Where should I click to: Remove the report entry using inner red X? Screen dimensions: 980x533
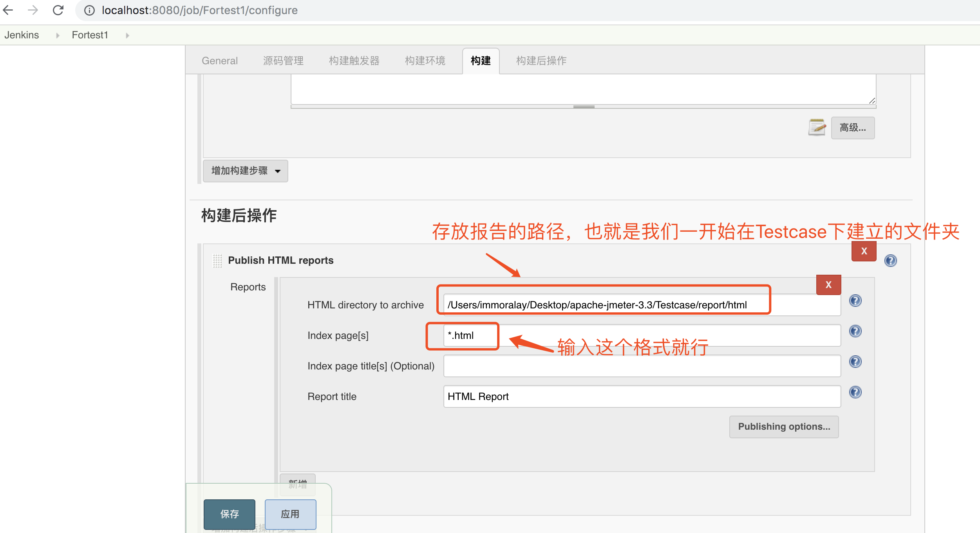pyautogui.click(x=828, y=285)
